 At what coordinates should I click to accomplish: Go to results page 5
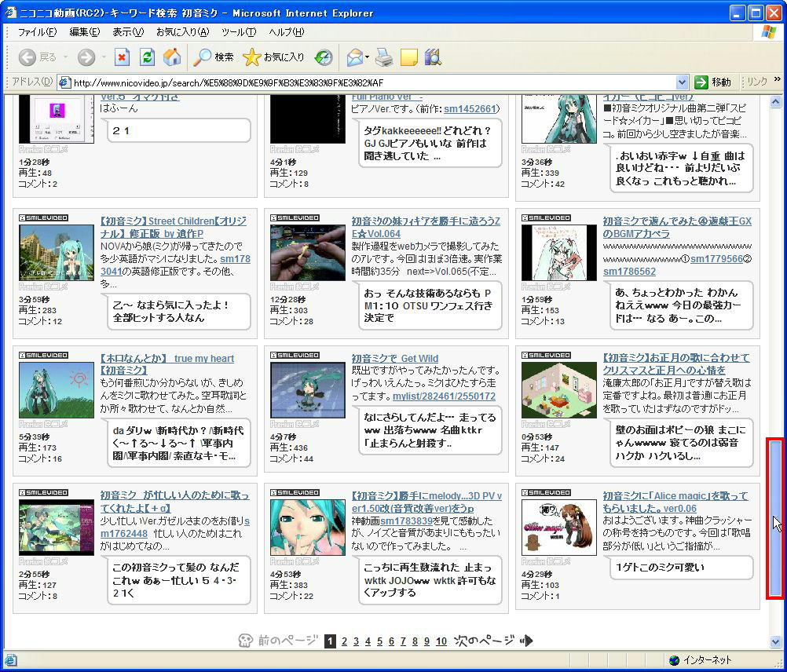(379, 641)
